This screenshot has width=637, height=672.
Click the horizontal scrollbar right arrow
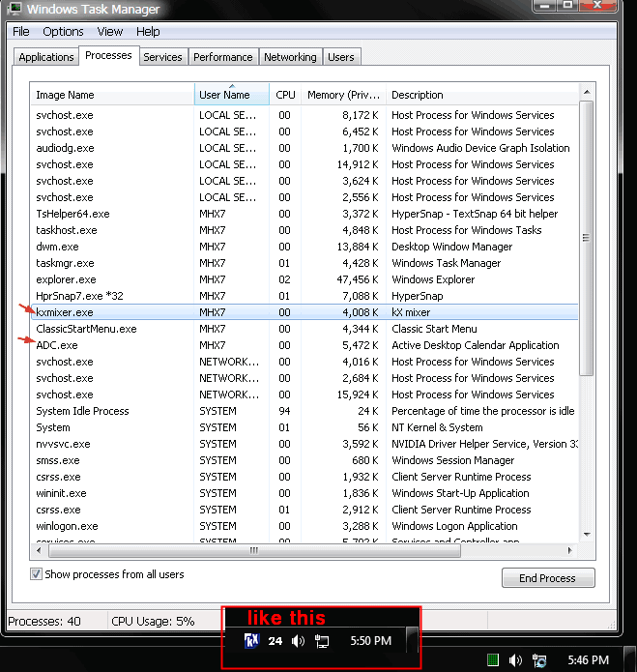tap(569, 550)
